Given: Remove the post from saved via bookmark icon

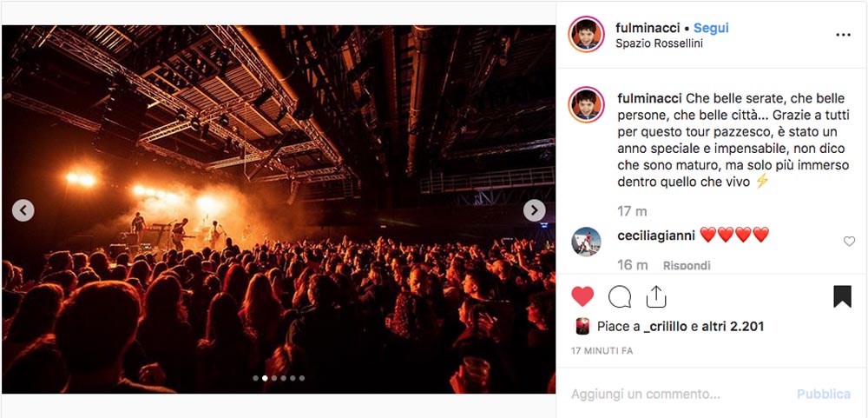Looking at the screenshot, I should click(842, 296).
